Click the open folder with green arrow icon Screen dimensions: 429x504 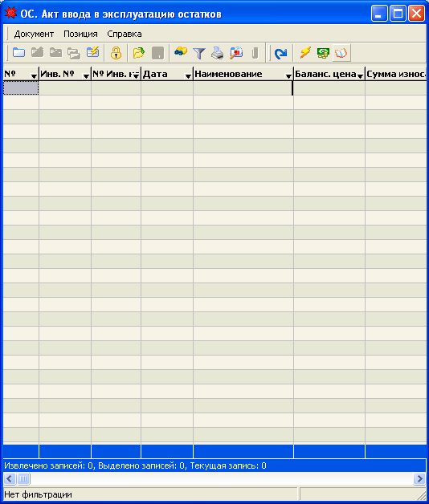coord(139,53)
